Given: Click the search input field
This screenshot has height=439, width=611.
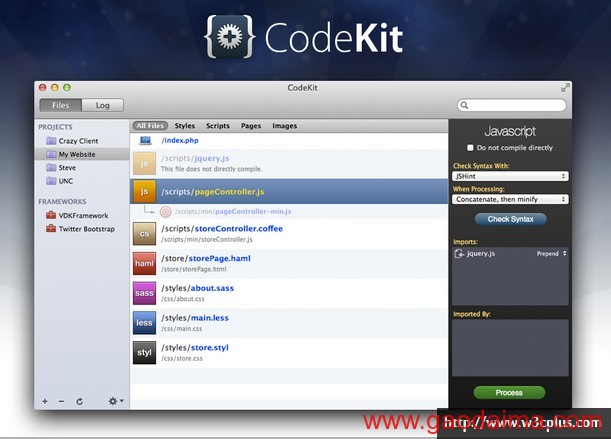Looking at the screenshot, I should click(512, 105).
